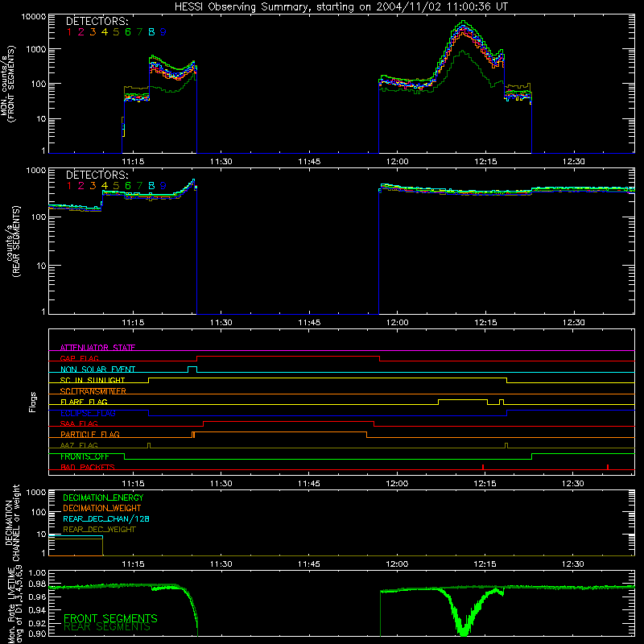Click the vertical Flags axis label
The image size is (644, 644).
(x=33, y=402)
